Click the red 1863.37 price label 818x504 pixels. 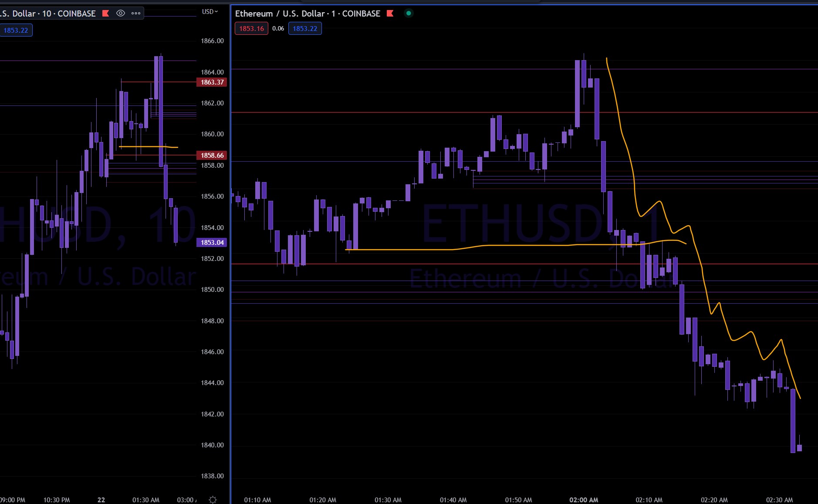coord(212,82)
